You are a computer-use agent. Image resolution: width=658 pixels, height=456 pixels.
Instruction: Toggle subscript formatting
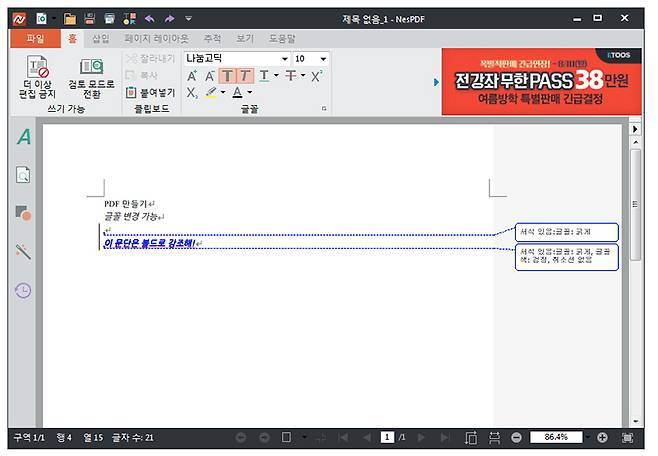pos(192,92)
